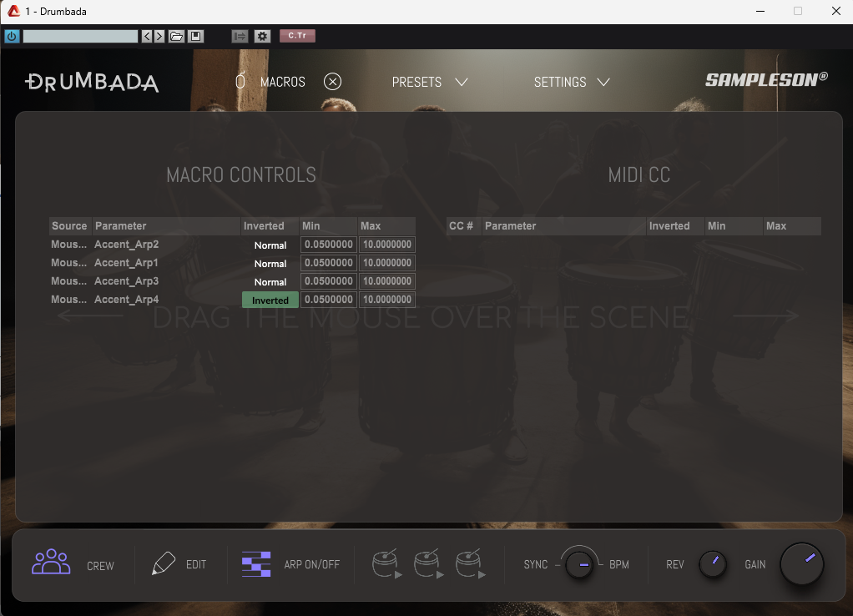The image size is (853, 616).
Task: Open the Edit pencil icon
Action: pyautogui.click(x=164, y=563)
